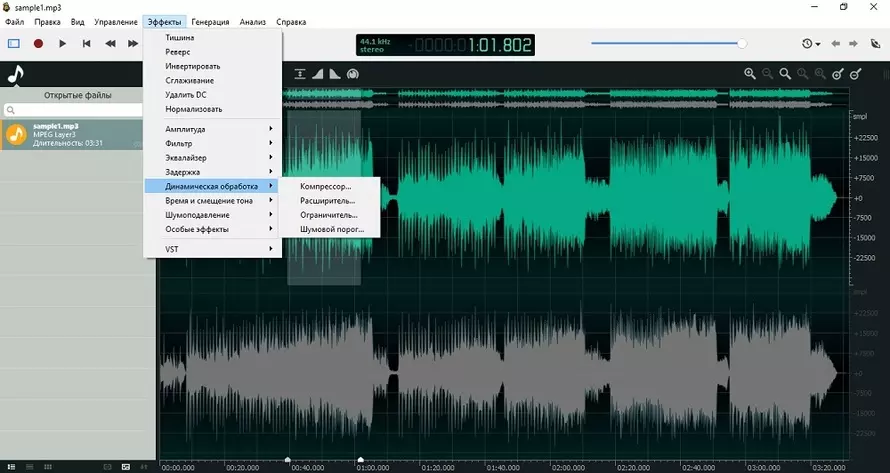This screenshot has height=473, width=890.
Task: Click the vertical zoom out icon
Action: coord(856,74)
